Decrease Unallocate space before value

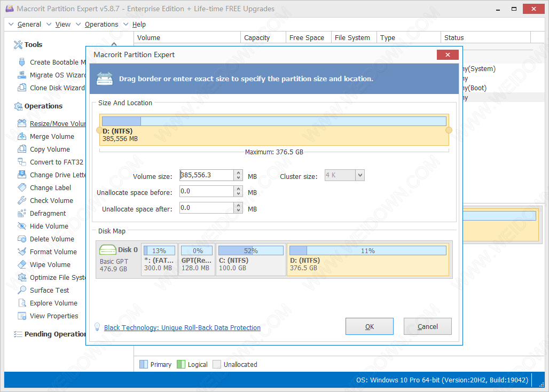[238, 194]
